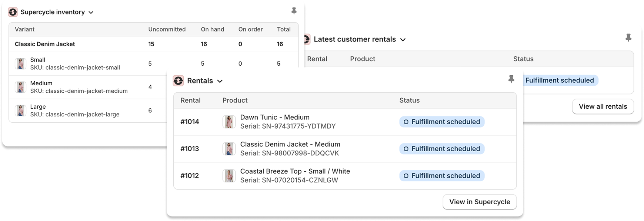
Task: Click the Large variant thumbnail in inventory
Action: (21, 110)
